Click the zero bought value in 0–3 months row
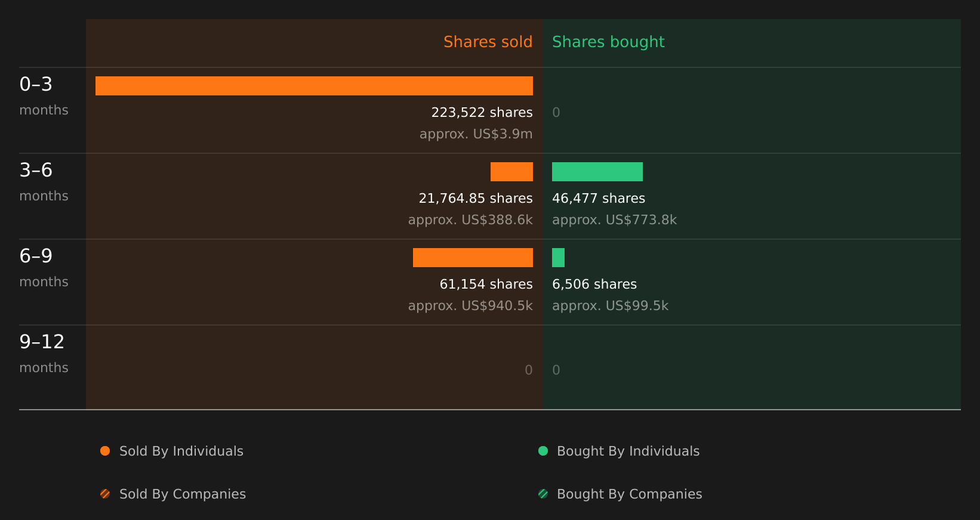Screen dimensions: 980x520 coord(556,112)
